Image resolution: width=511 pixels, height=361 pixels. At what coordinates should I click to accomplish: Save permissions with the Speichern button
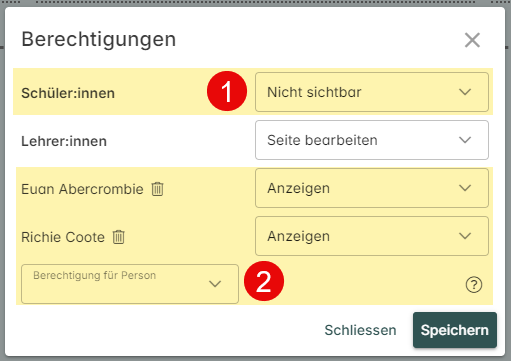tap(455, 330)
